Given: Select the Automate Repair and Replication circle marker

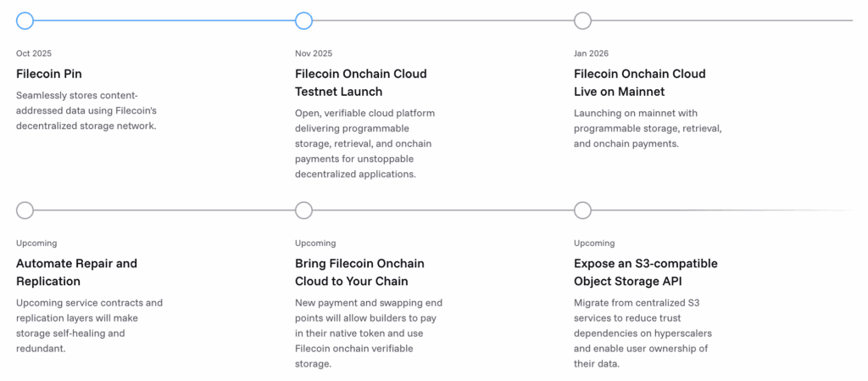Looking at the screenshot, I should pos(25,210).
